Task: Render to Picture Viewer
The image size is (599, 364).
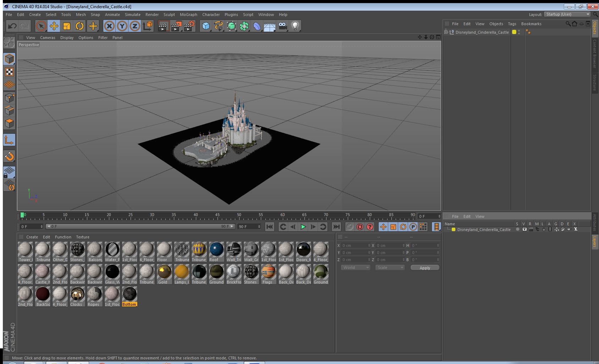Action: (176, 26)
